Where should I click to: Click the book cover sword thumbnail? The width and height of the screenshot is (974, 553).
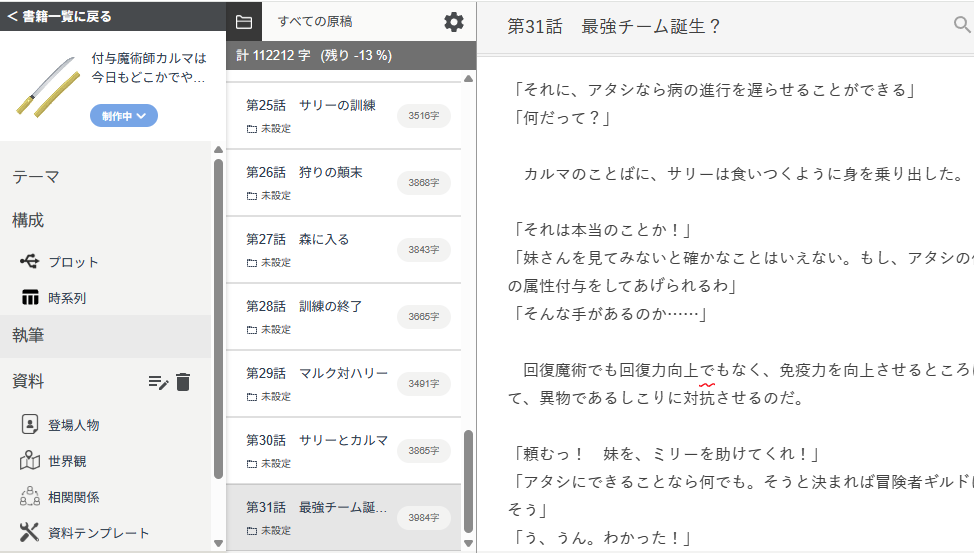click(x=45, y=88)
